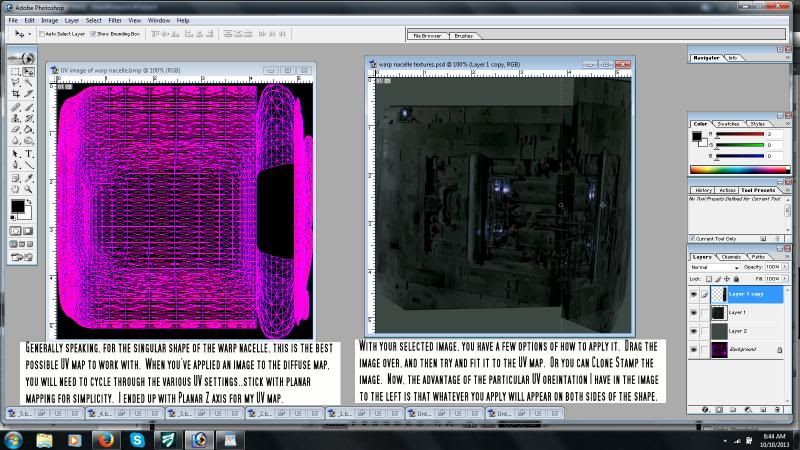This screenshot has height=450, width=800.
Task: Select the Notes tool
Action: coord(15,178)
